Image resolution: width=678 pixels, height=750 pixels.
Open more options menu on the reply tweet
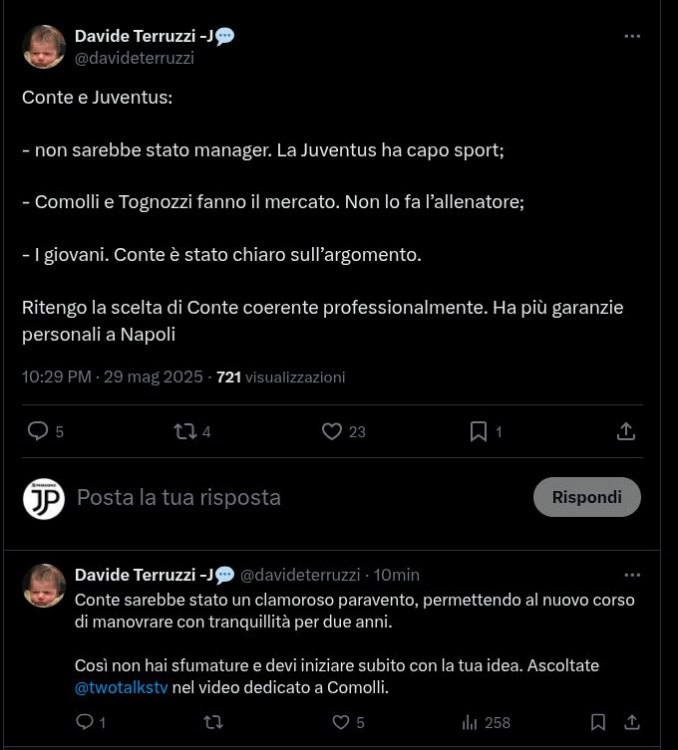pos(632,575)
